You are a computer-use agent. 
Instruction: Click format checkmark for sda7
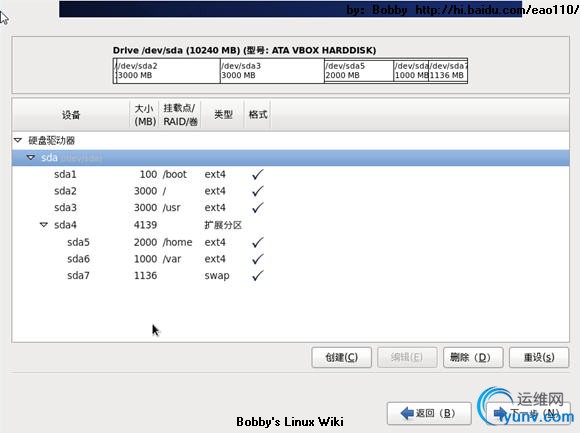(257, 275)
